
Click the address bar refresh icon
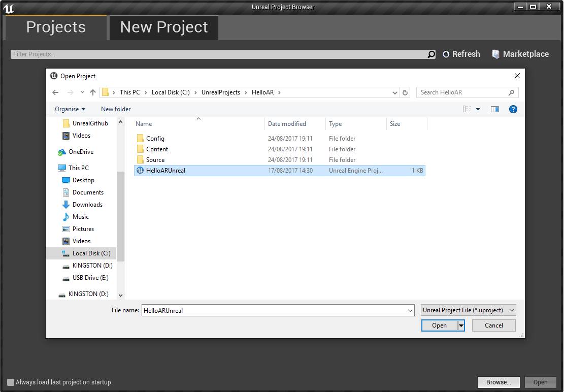405,92
